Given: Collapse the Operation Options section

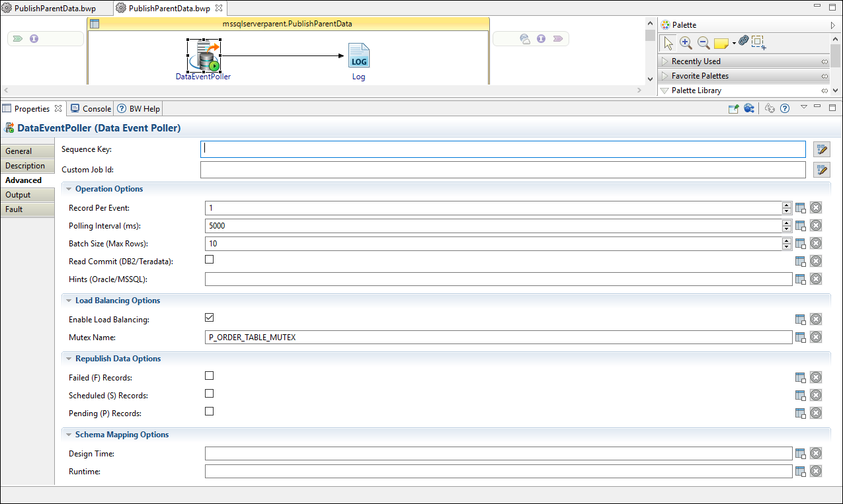Looking at the screenshot, I should point(68,189).
